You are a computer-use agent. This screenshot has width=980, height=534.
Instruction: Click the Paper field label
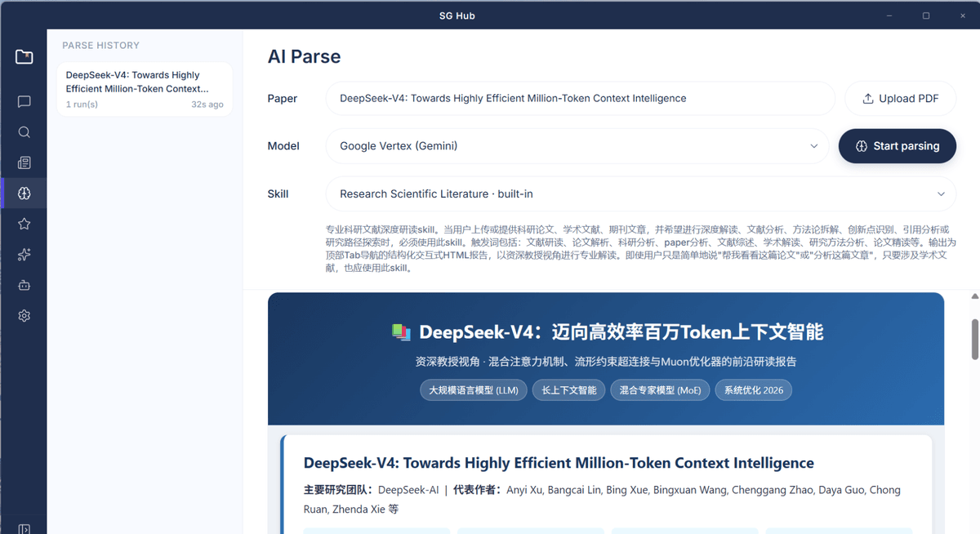pyautogui.click(x=283, y=99)
